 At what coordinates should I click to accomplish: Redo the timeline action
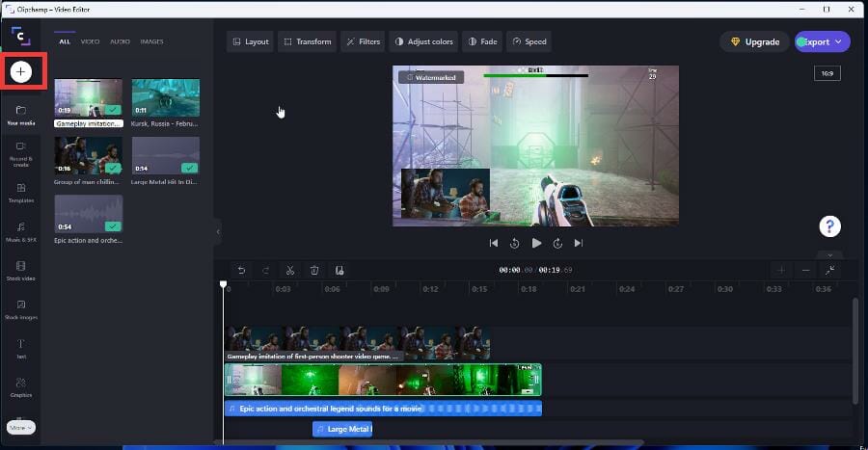tap(266, 271)
